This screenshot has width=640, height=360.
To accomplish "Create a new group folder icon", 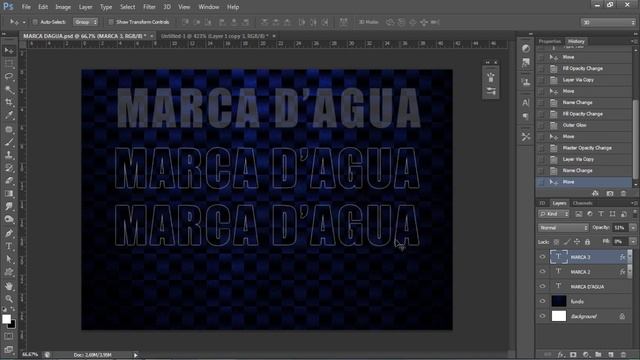I will coord(598,355).
